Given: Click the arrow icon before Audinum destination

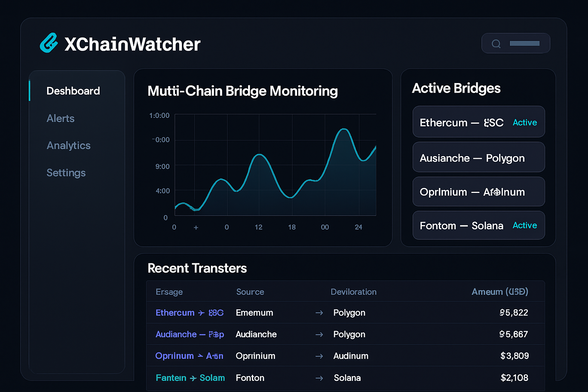Looking at the screenshot, I should (319, 356).
